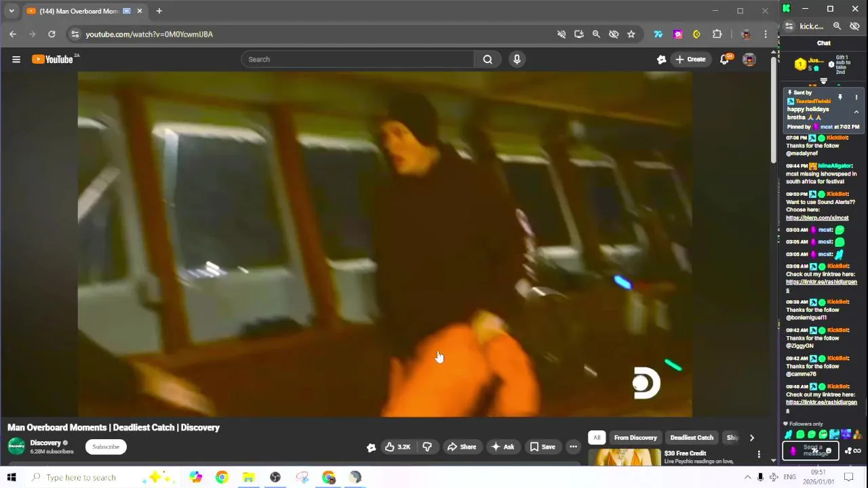Open the 7TV extension icon

tap(658, 34)
